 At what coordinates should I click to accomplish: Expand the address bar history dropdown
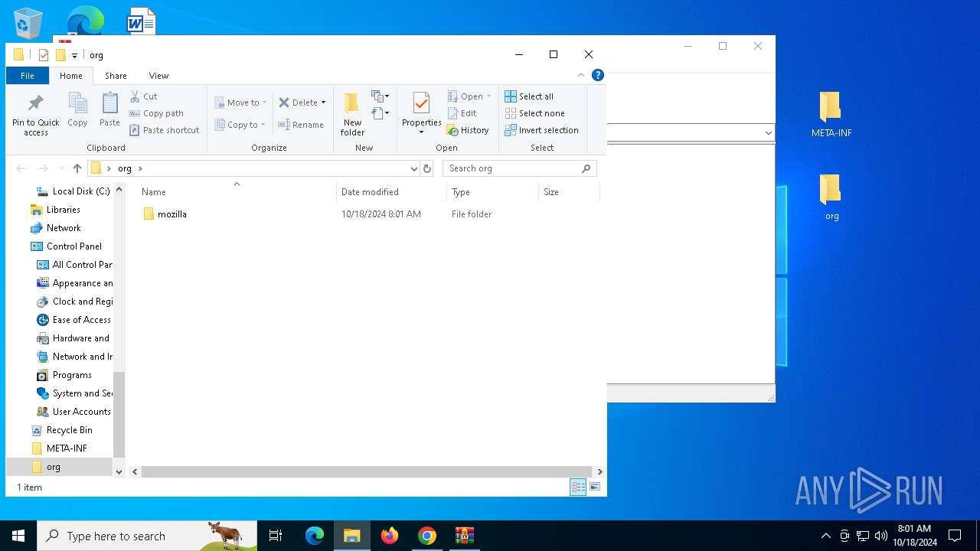pyautogui.click(x=414, y=168)
